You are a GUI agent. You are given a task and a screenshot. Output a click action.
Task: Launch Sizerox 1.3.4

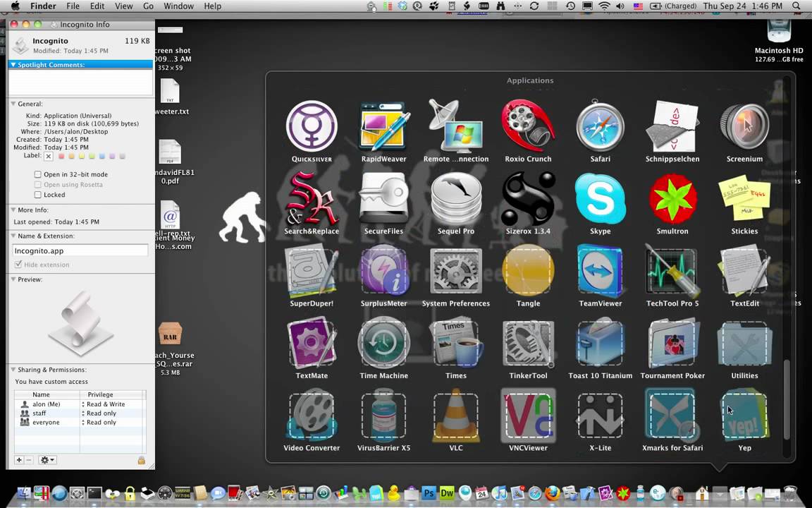pos(528,198)
